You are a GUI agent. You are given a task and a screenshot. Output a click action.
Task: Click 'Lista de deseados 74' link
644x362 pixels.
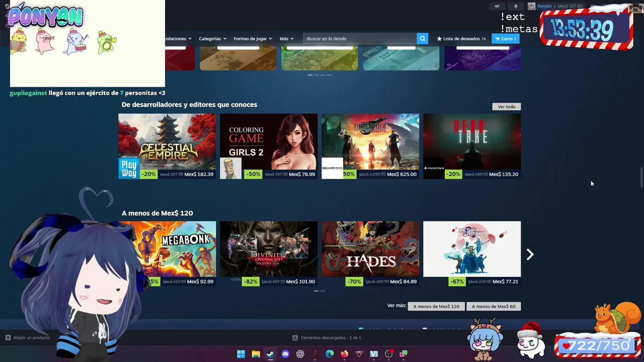pyautogui.click(x=461, y=39)
